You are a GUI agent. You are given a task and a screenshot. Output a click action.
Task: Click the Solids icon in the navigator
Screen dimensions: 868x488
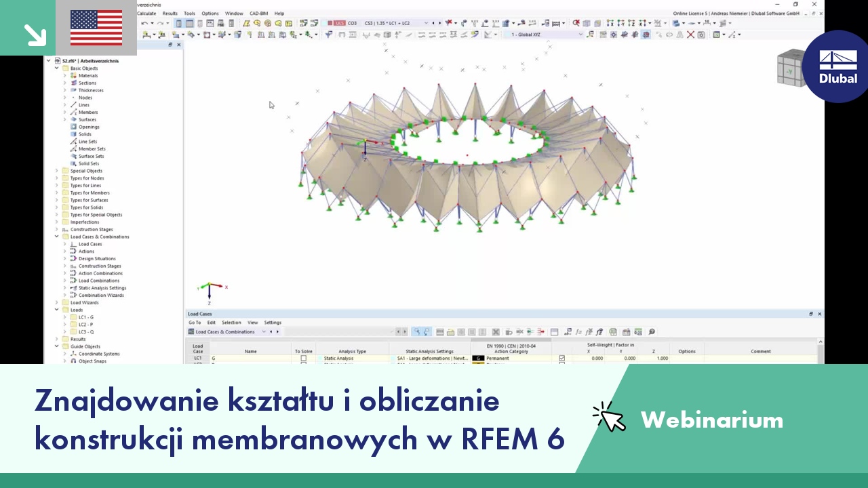(x=73, y=134)
